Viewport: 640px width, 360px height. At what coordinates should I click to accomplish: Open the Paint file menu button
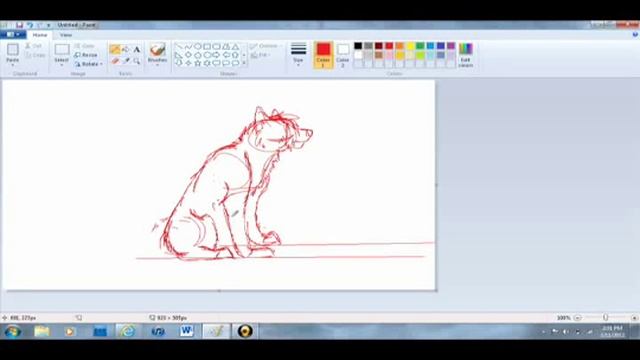coord(13,35)
